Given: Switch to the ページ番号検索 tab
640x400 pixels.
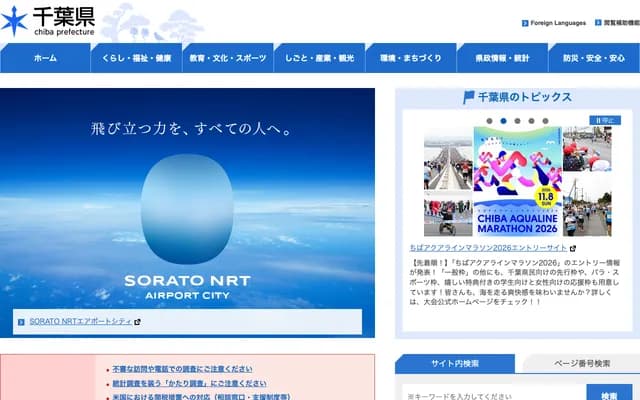Looking at the screenshot, I should (x=582, y=363).
